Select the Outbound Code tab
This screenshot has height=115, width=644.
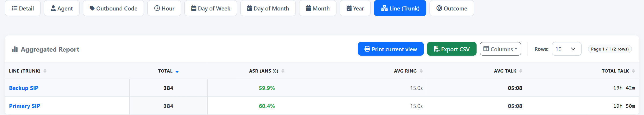[114, 8]
